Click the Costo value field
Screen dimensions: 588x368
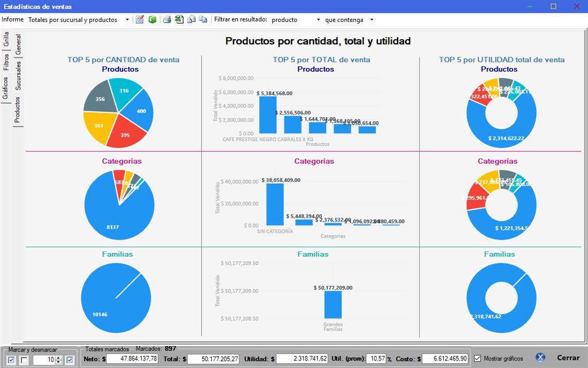pos(445,358)
